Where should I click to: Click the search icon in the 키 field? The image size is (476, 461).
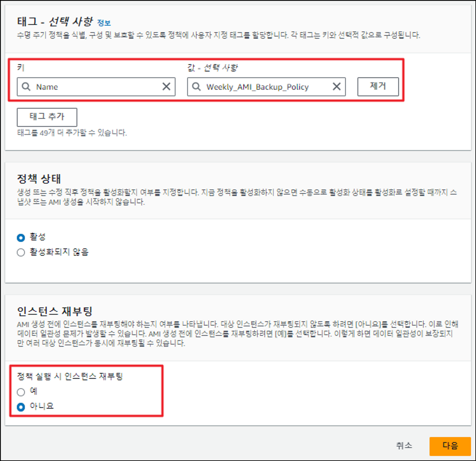click(x=26, y=87)
